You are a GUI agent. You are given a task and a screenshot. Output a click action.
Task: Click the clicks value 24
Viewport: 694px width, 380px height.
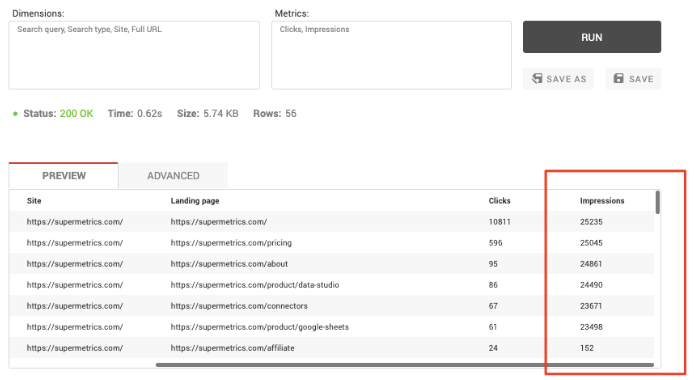point(493,348)
